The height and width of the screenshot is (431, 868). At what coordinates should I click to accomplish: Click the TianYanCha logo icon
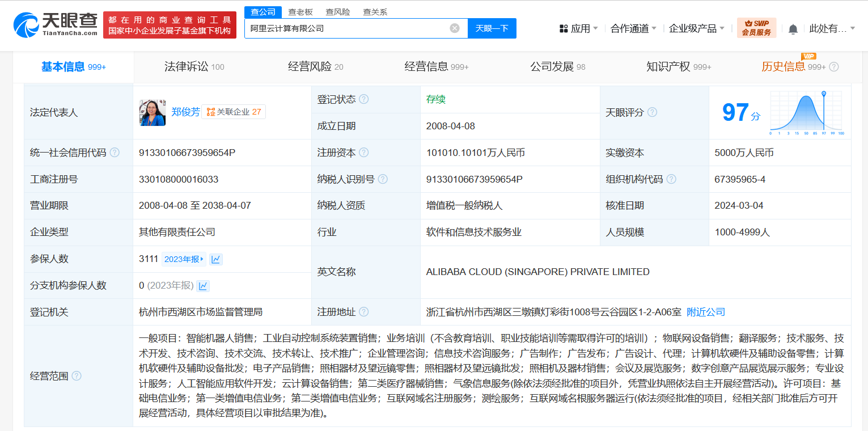click(26, 26)
